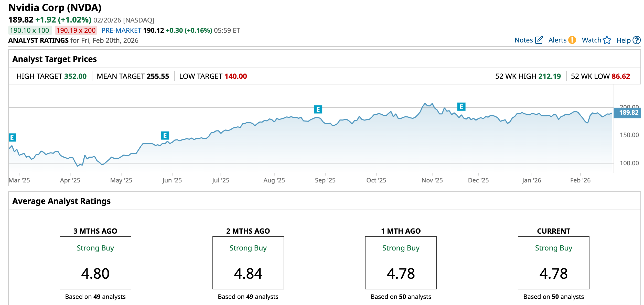
Task: Open the Alerts link
Action: coord(557,40)
